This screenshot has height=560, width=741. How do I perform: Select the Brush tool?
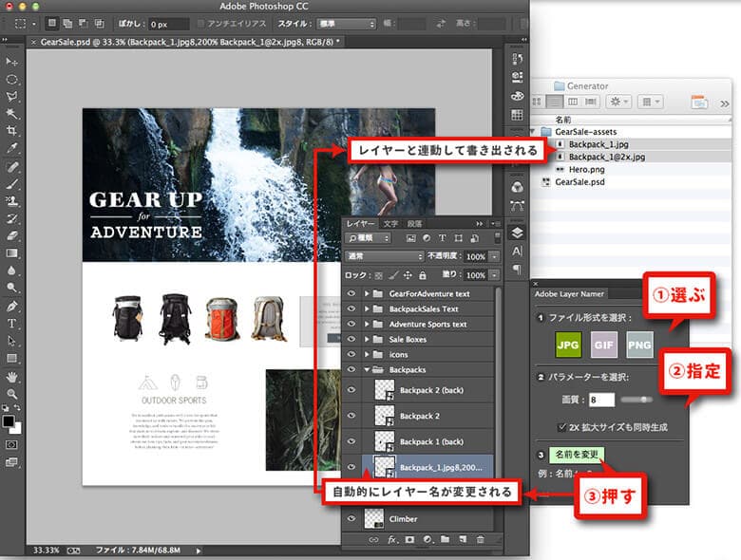[11, 184]
